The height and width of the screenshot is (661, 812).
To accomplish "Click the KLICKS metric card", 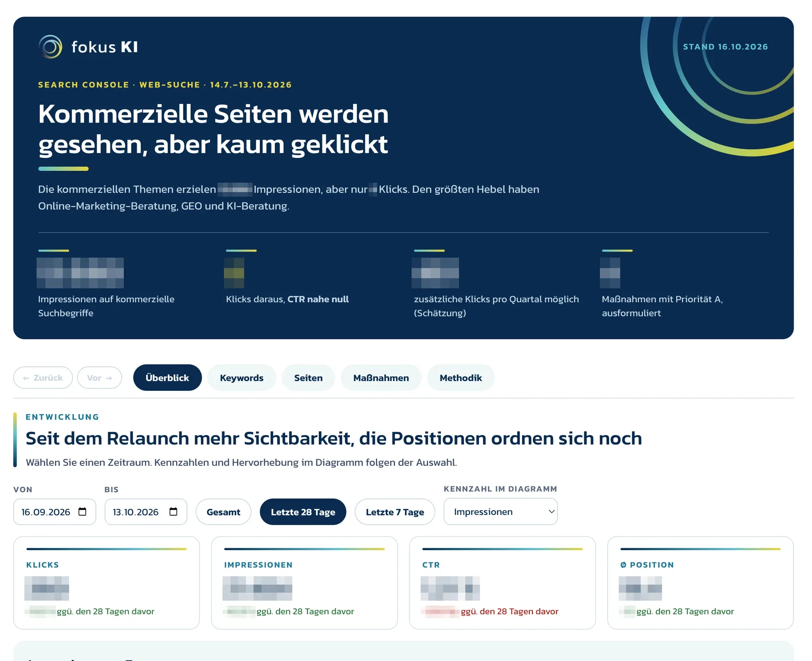I will [x=106, y=583].
